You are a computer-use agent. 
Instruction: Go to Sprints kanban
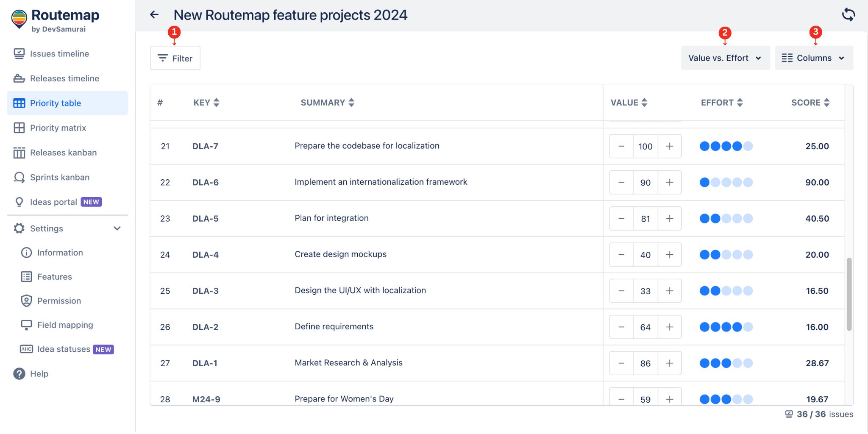tap(59, 178)
